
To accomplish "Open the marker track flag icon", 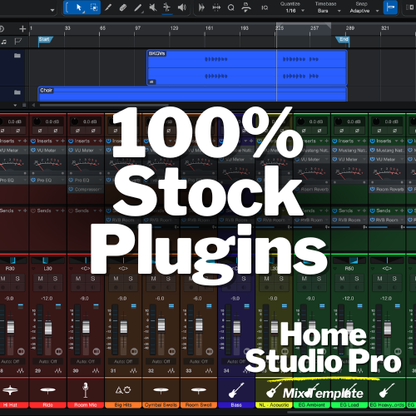I will pyautogui.click(x=18, y=41).
